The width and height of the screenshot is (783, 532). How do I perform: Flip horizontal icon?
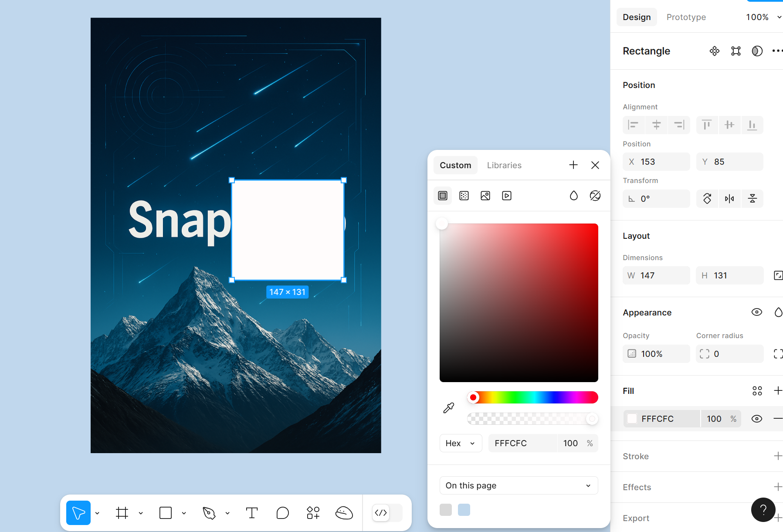(x=729, y=199)
